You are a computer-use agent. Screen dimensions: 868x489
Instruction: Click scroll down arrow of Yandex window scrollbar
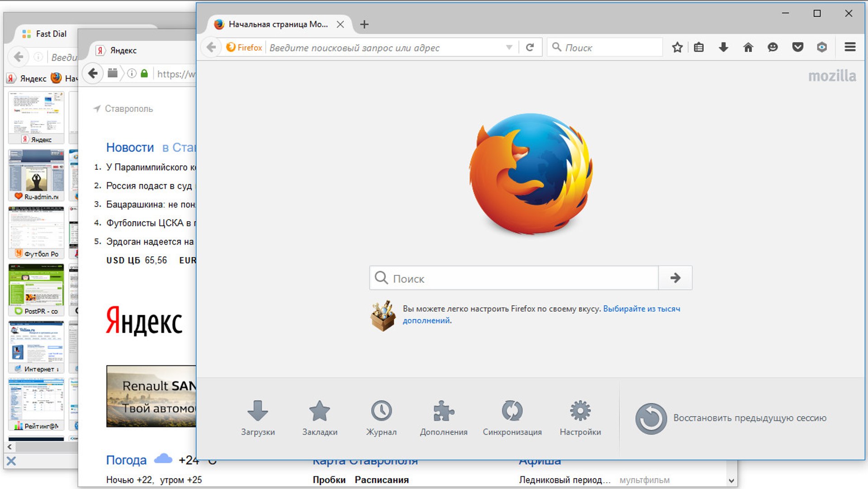(x=731, y=481)
